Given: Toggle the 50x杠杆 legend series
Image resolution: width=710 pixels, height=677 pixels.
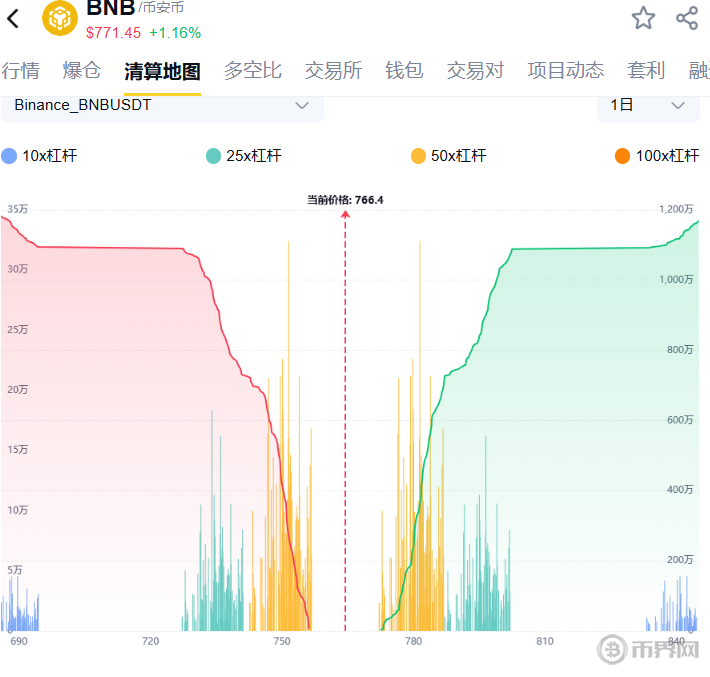Looking at the screenshot, I should click(449, 156).
